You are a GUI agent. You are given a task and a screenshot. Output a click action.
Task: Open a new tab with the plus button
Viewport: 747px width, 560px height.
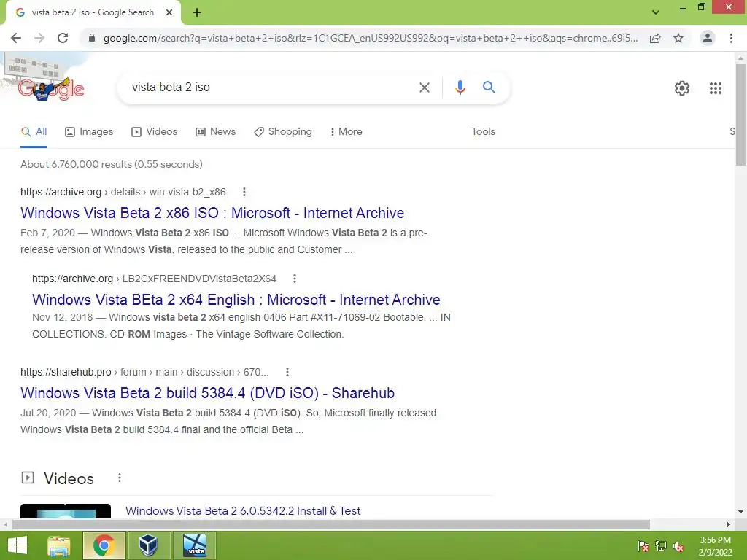coord(197,12)
